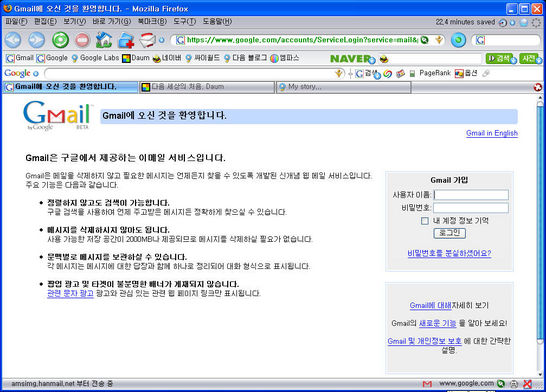Click the Gmail notifier M icon in the status bar
Image resolution: width=546 pixels, height=392 pixels.
click(x=427, y=384)
